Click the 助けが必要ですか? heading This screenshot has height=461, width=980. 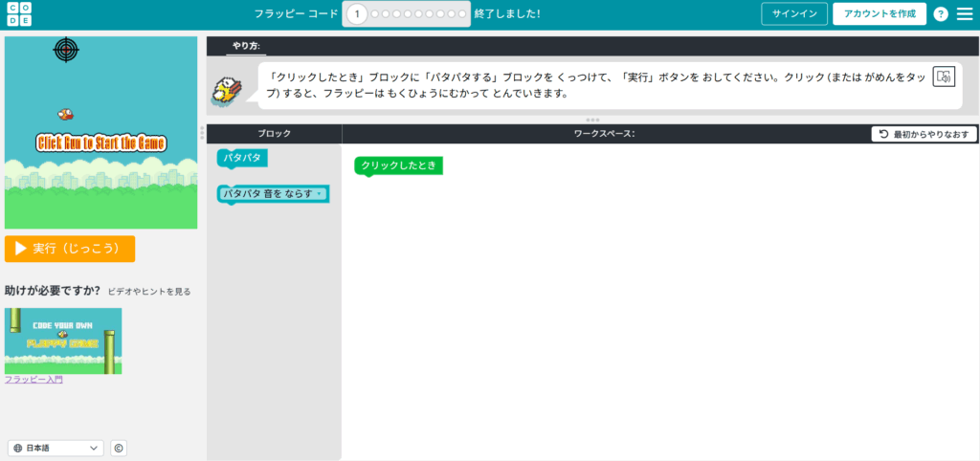(53, 291)
